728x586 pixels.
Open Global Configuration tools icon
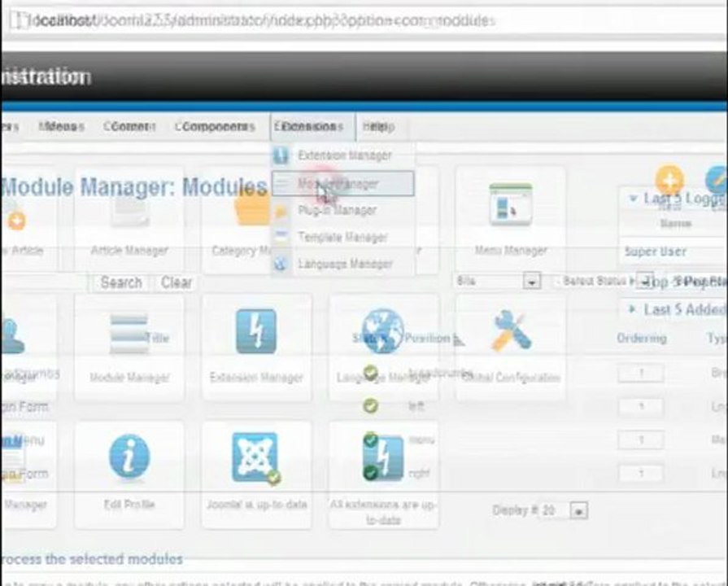pos(511,331)
